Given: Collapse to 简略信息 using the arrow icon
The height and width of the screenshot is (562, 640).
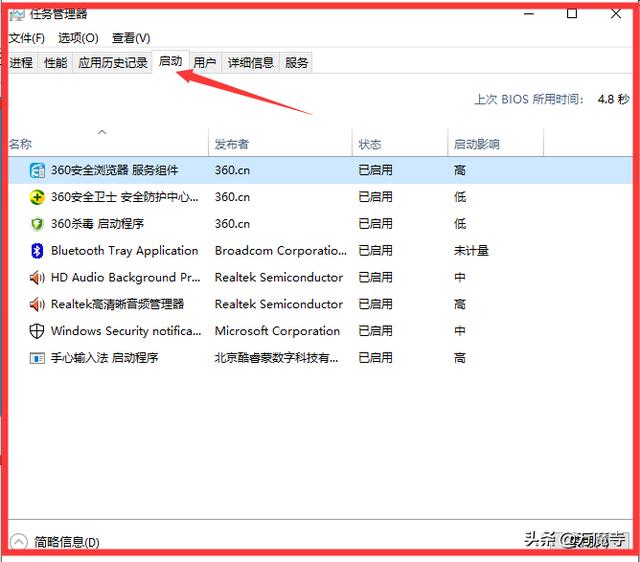Looking at the screenshot, I should coord(18,542).
